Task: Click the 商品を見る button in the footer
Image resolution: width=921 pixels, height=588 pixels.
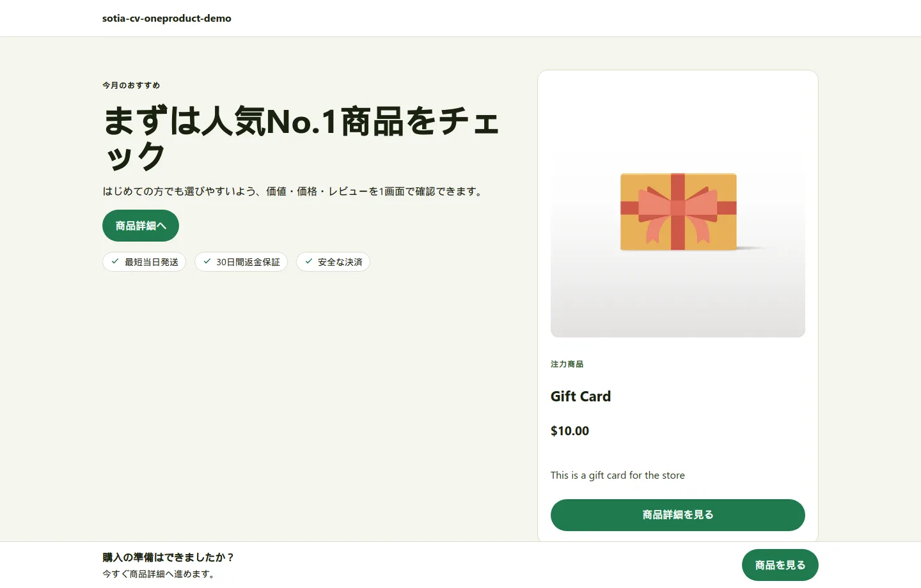Action: point(780,564)
